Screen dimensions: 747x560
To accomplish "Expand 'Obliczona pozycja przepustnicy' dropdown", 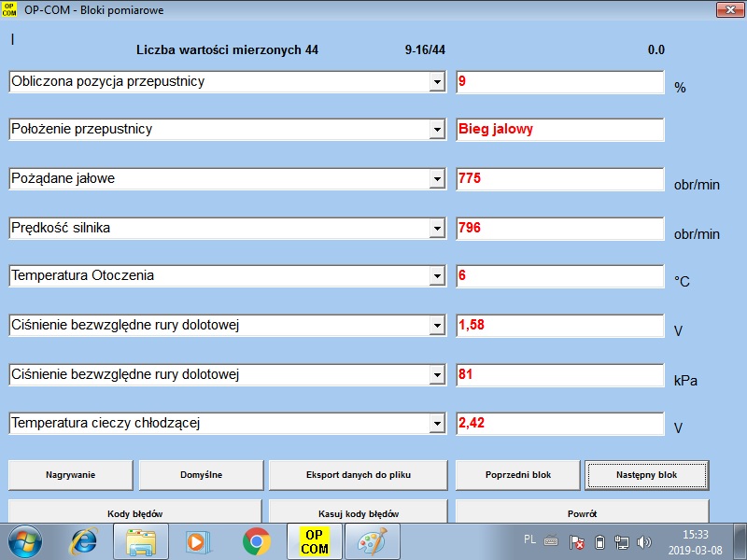I will click(x=436, y=82).
